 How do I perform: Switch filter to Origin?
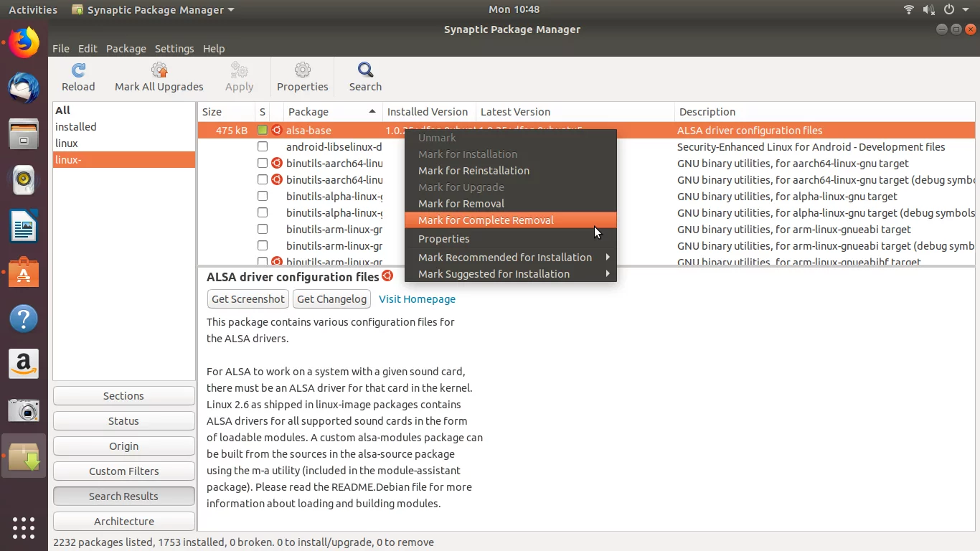pos(123,446)
